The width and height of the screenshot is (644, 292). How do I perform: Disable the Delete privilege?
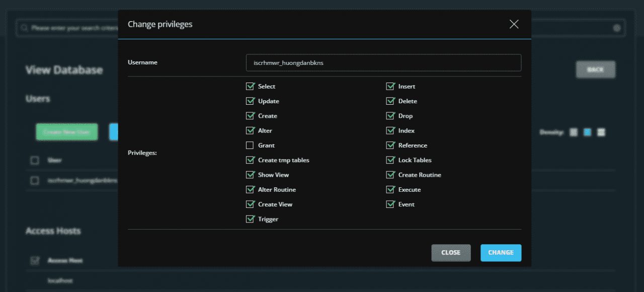coord(390,101)
